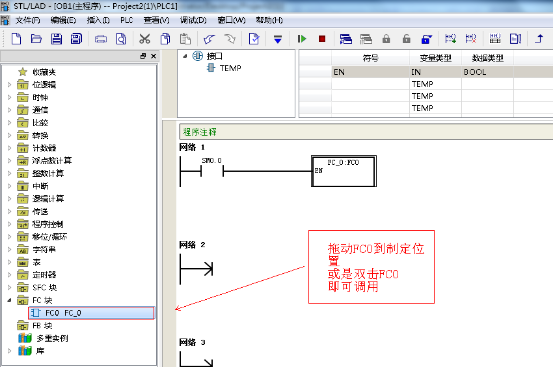The width and height of the screenshot is (554, 368).
Task: Open the 文件(F) menu
Action: 28,20
